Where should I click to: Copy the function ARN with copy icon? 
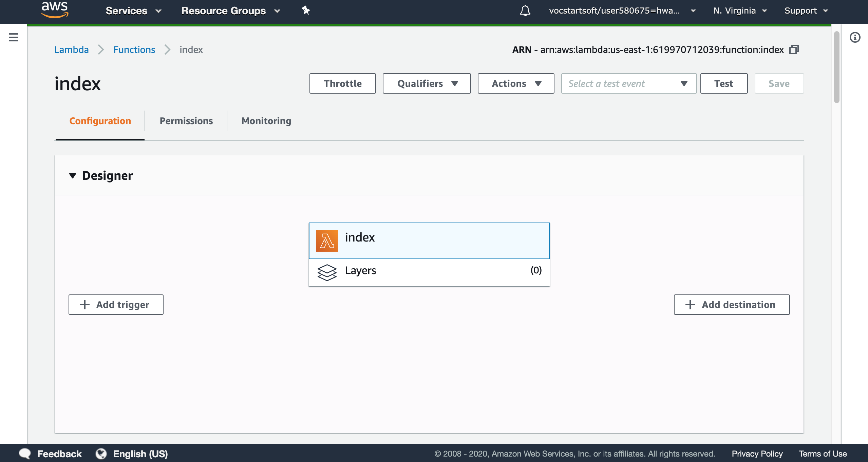click(x=794, y=50)
